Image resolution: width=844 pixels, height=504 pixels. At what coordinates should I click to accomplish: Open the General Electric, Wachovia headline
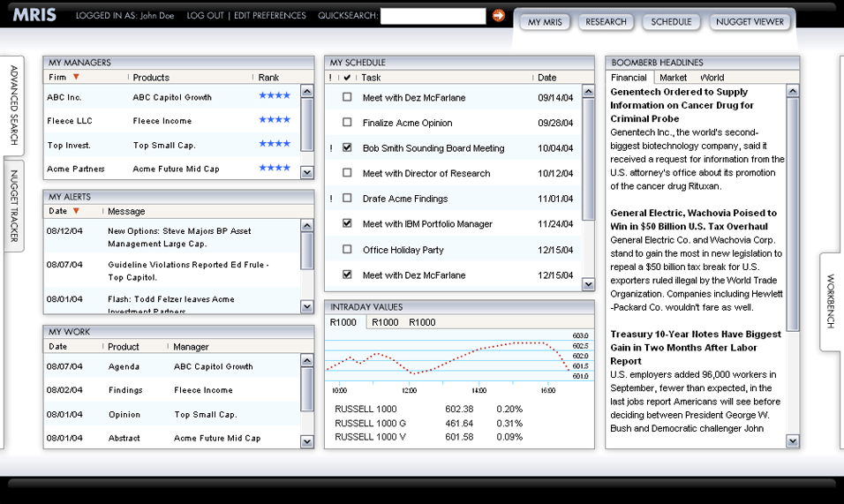click(693, 220)
